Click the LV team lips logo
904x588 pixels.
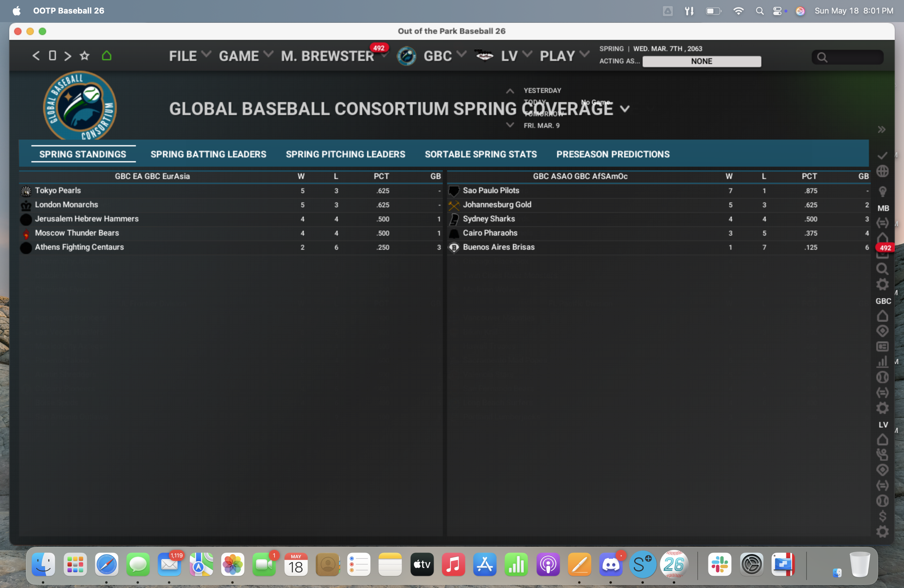tap(484, 55)
